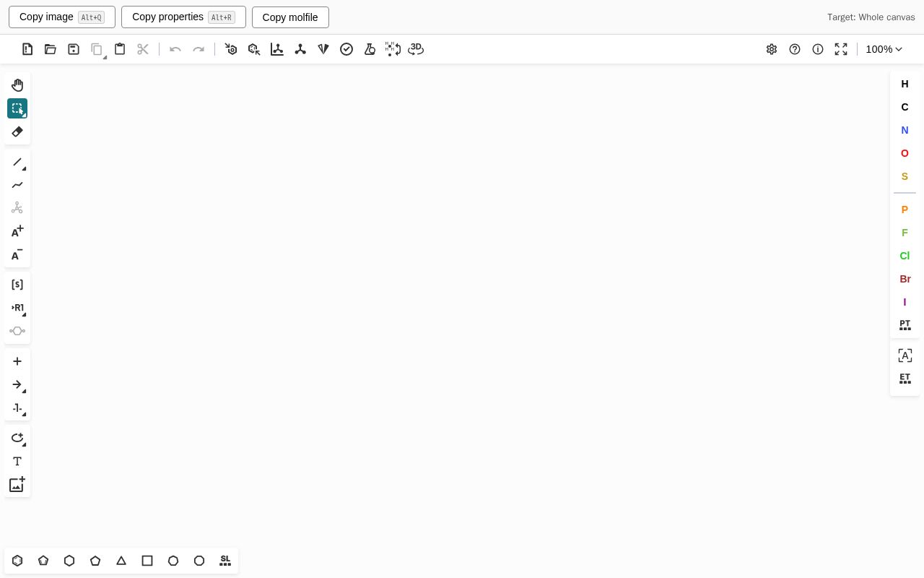Activate the Rectangle Selection tool
The width and height of the screenshot is (924, 578).
pos(17,108)
